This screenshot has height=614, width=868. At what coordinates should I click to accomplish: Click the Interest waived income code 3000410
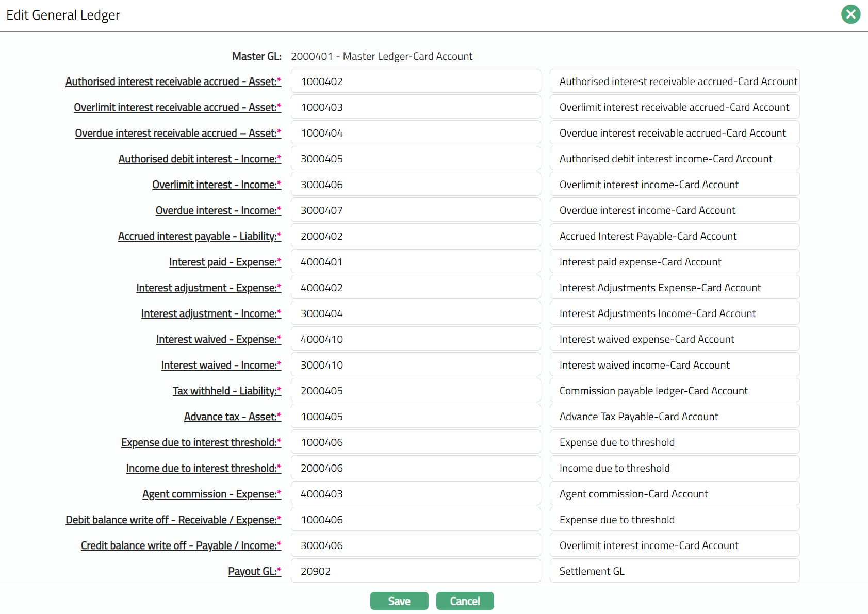point(415,365)
